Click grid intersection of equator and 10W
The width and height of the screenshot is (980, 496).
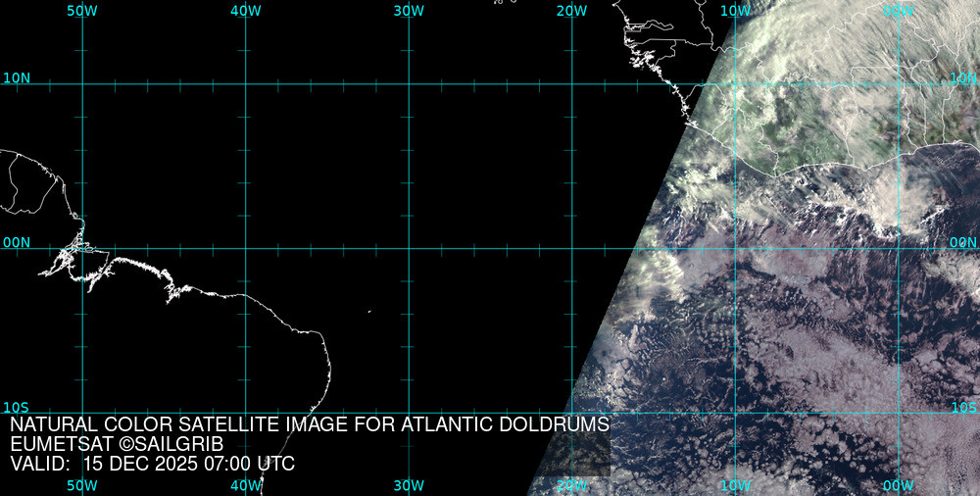[x=735, y=248]
